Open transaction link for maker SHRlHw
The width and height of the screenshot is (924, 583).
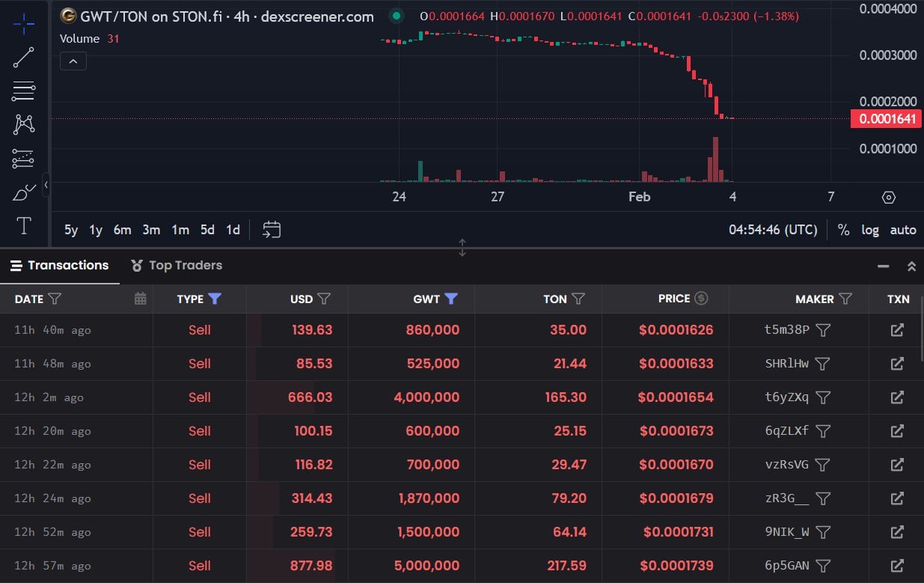click(x=896, y=364)
